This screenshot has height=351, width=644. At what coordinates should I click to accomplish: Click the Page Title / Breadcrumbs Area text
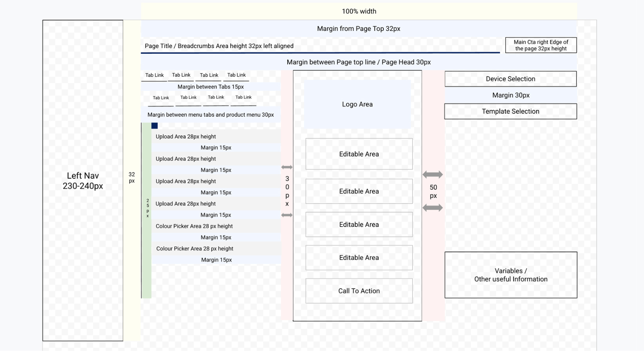tap(219, 46)
